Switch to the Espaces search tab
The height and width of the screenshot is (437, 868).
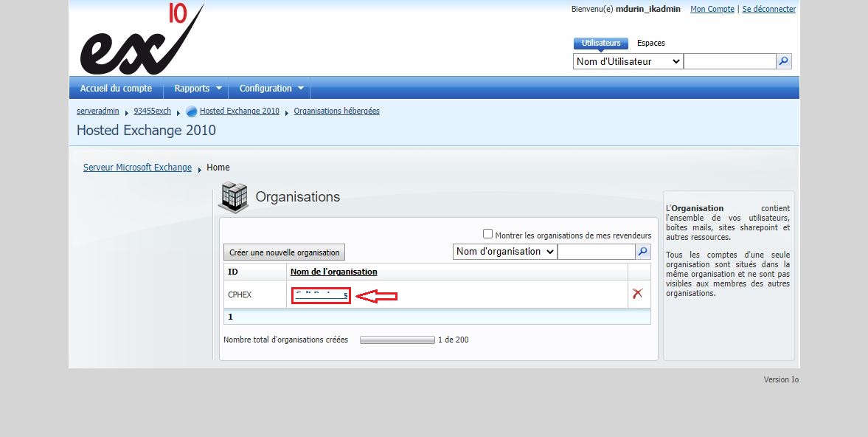(x=651, y=44)
